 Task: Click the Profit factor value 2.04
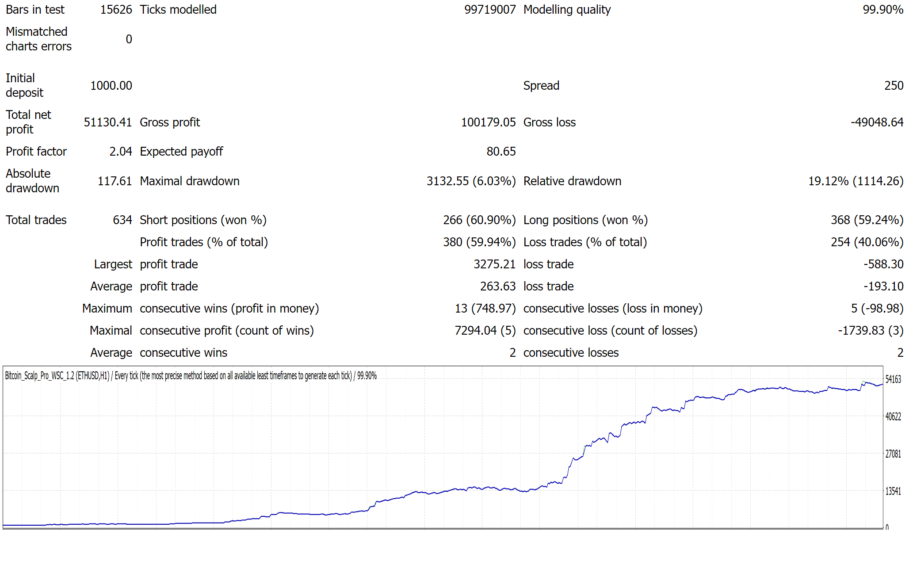(x=120, y=152)
